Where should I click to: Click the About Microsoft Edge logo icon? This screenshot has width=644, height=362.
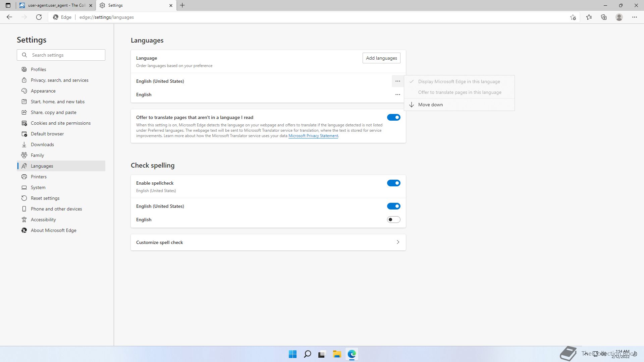coord(24,230)
